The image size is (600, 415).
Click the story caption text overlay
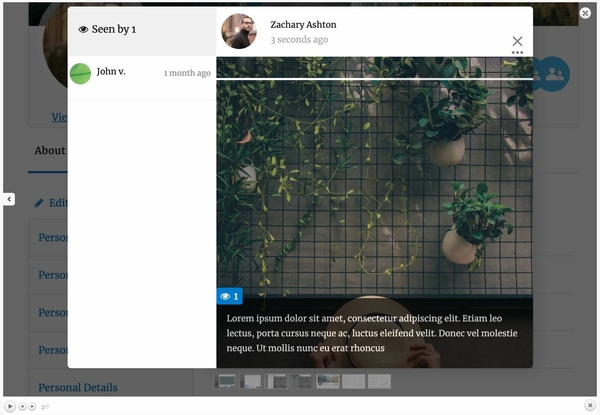pos(372,333)
